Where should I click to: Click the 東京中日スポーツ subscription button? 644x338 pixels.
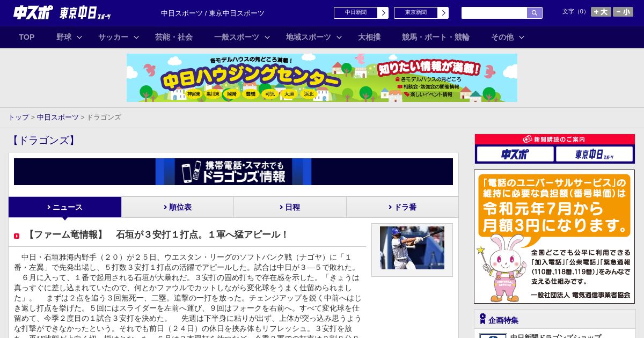(595, 155)
